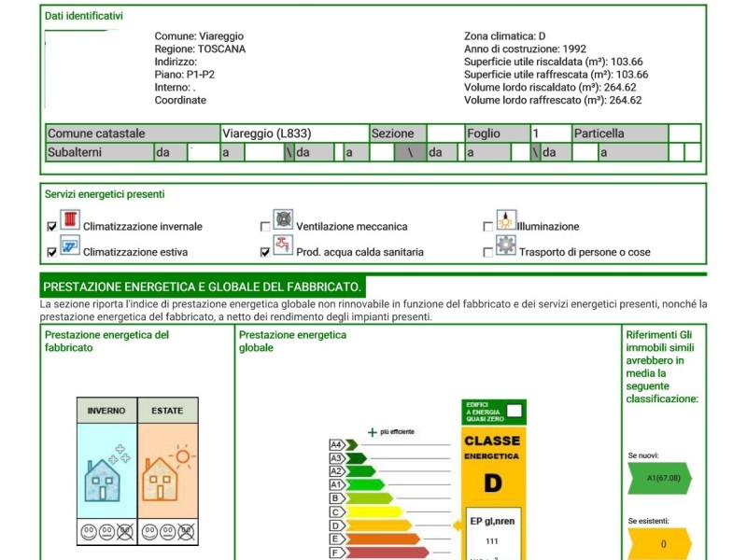This screenshot has height=560, width=747.
Task: Tick the Edifici a energia quasi zero box
Action: tap(514, 410)
